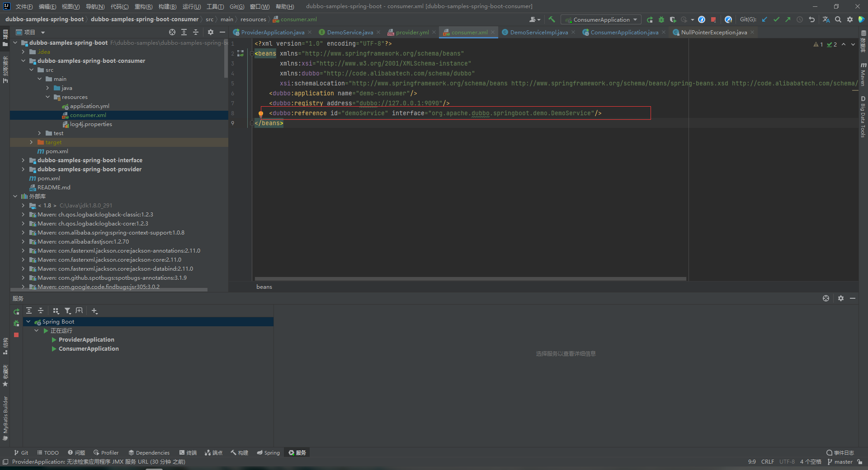Open the Spring tool window

[268, 452]
